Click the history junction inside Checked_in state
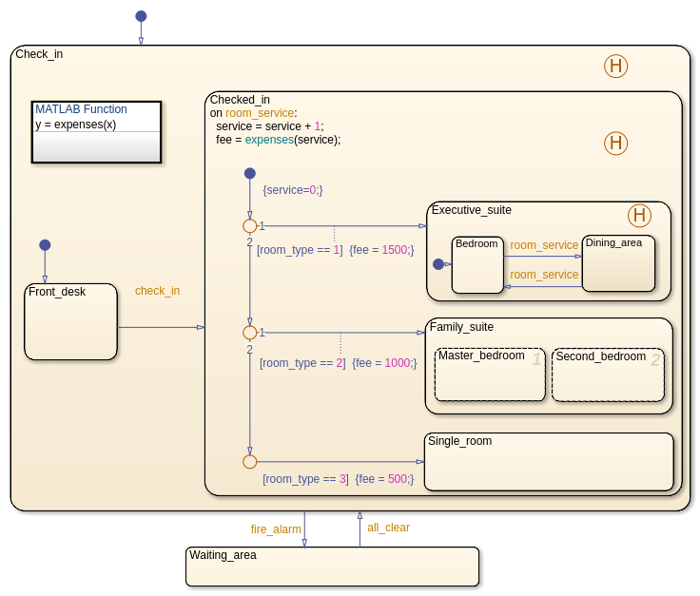The image size is (700, 596). [x=615, y=144]
